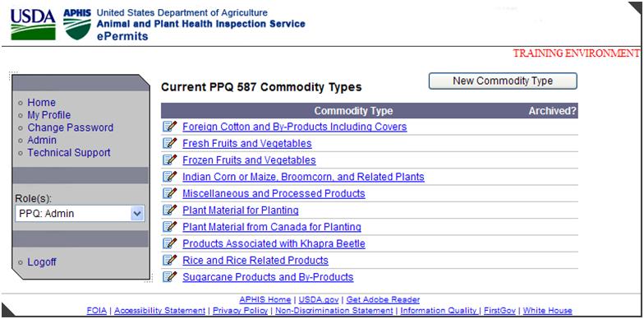The image size is (644, 319).
Task: Click the USDA logo
Action: (33, 25)
